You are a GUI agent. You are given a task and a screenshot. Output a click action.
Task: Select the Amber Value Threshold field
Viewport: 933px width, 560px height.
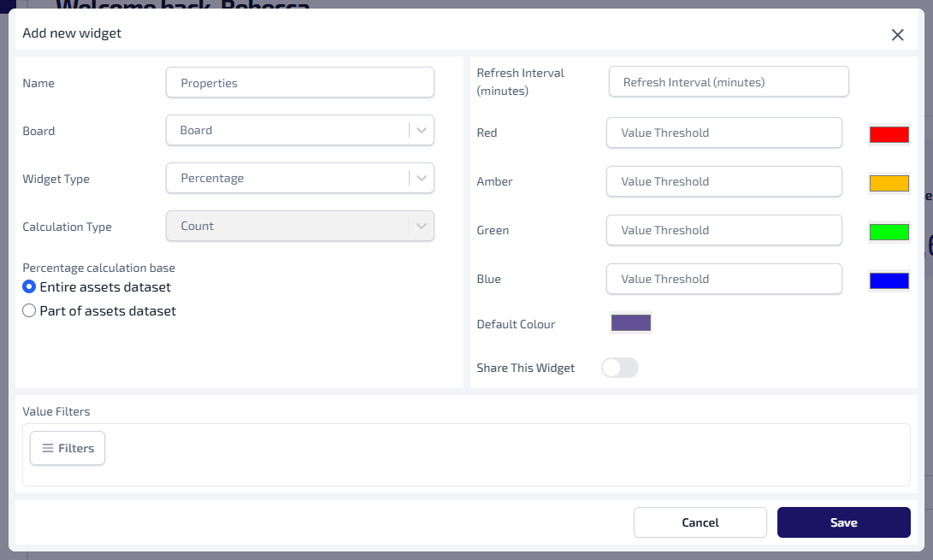[723, 181]
